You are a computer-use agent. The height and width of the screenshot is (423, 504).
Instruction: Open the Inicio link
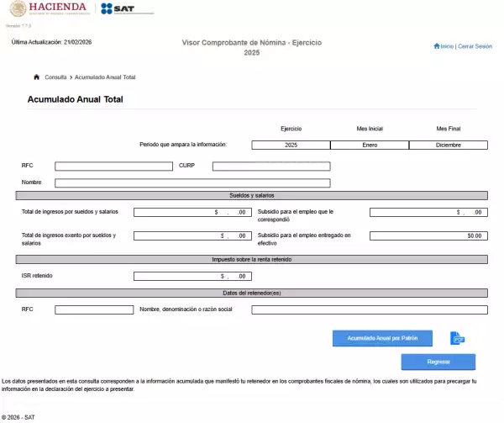point(447,46)
